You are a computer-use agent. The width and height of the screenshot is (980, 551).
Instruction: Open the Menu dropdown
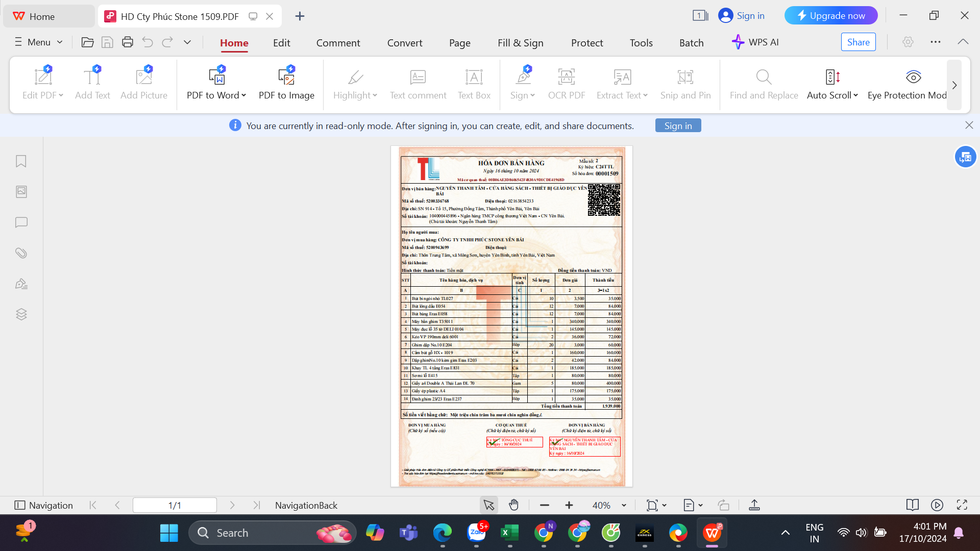pyautogui.click(x=39, y=42)
